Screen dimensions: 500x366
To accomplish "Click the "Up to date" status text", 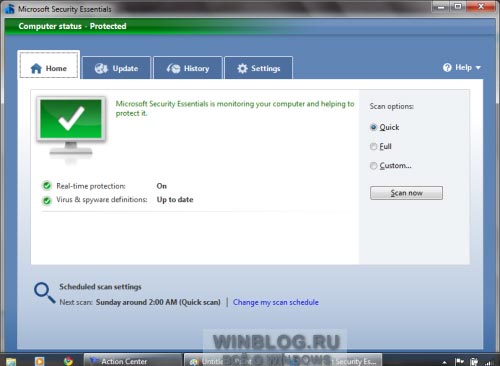I will click(175, 200).
